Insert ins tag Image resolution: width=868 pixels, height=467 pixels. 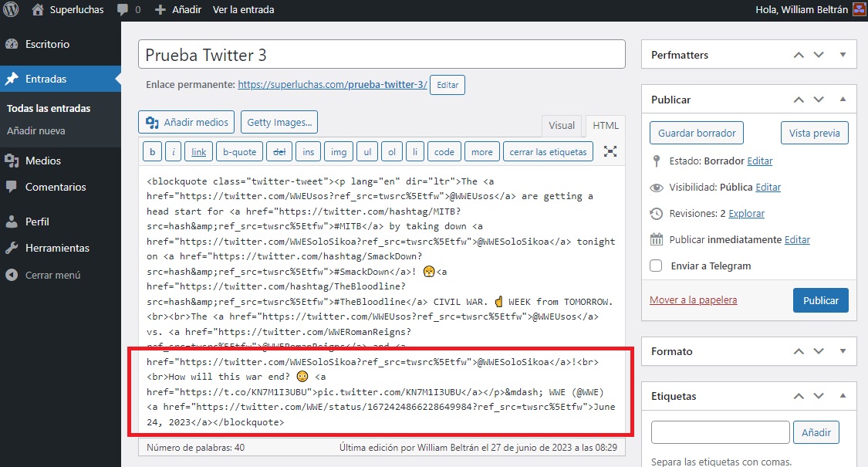(x=309, y=152)
